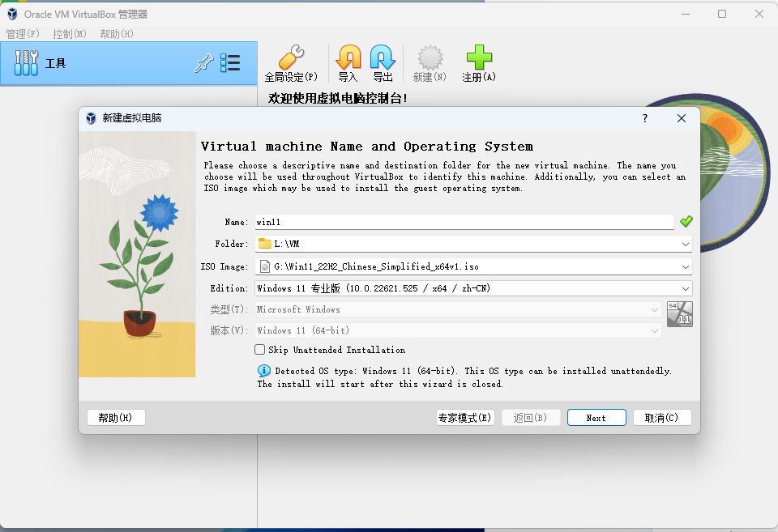Click the pin icon in Tools row
Viewport: 778px width, 532px height.
[x=203, y=63]
